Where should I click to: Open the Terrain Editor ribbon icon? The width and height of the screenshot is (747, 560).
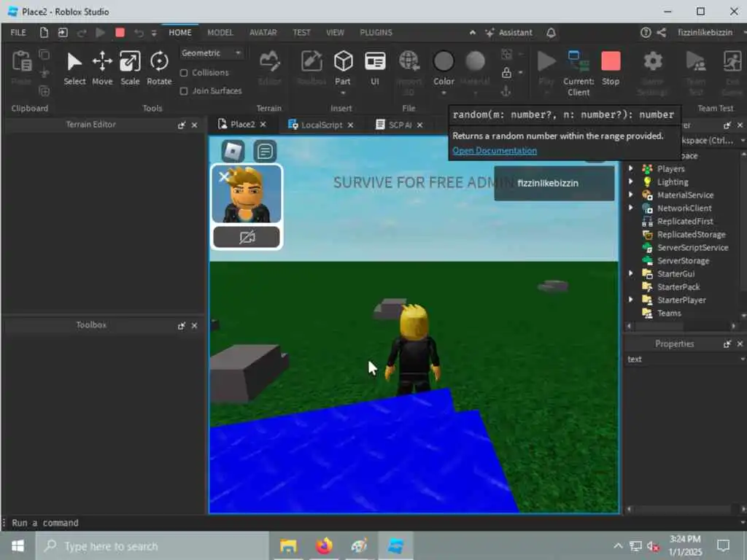(270, 61)
